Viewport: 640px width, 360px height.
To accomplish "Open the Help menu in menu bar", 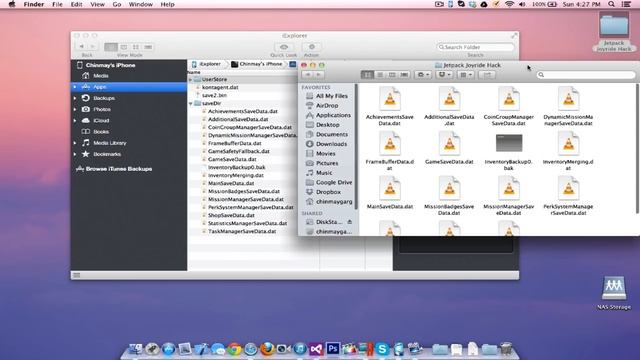I will (x=167, y=4).
